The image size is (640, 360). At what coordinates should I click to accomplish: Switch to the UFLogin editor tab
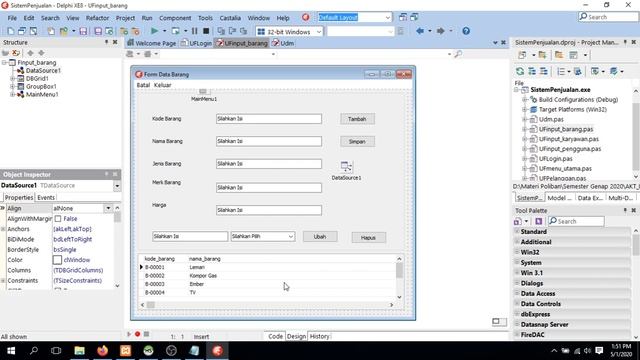pos(197,43)
